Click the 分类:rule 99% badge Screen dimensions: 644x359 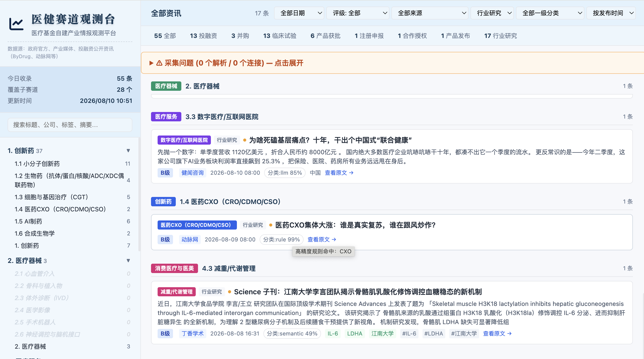[282, 240]
